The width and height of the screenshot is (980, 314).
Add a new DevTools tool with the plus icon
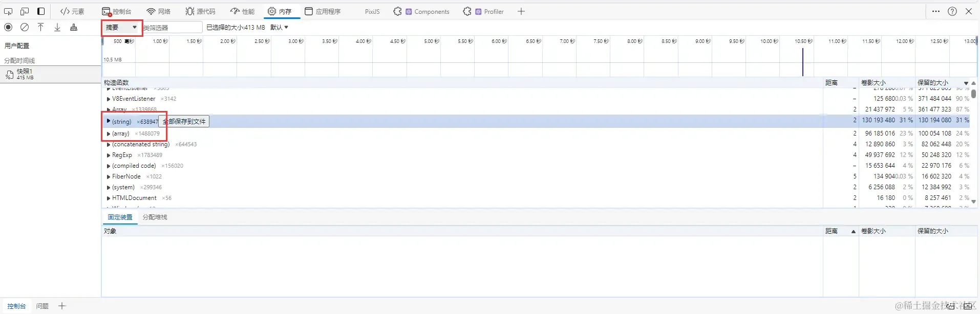point(521,11)
